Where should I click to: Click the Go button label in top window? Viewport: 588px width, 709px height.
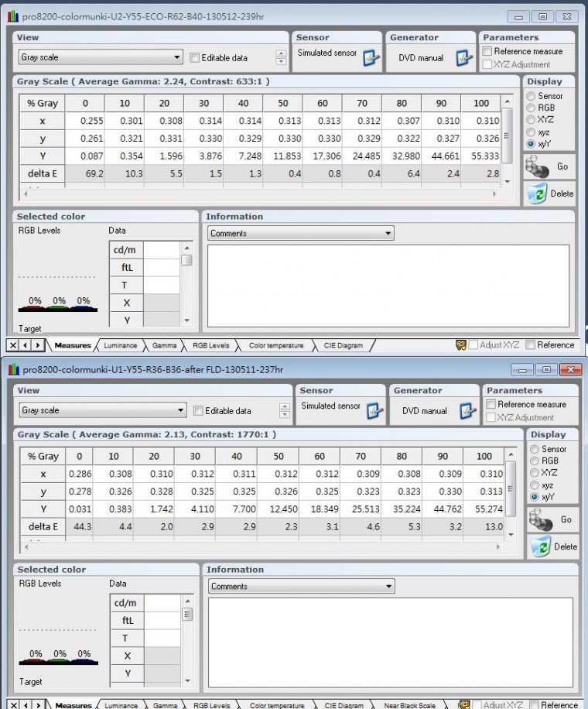562,167
